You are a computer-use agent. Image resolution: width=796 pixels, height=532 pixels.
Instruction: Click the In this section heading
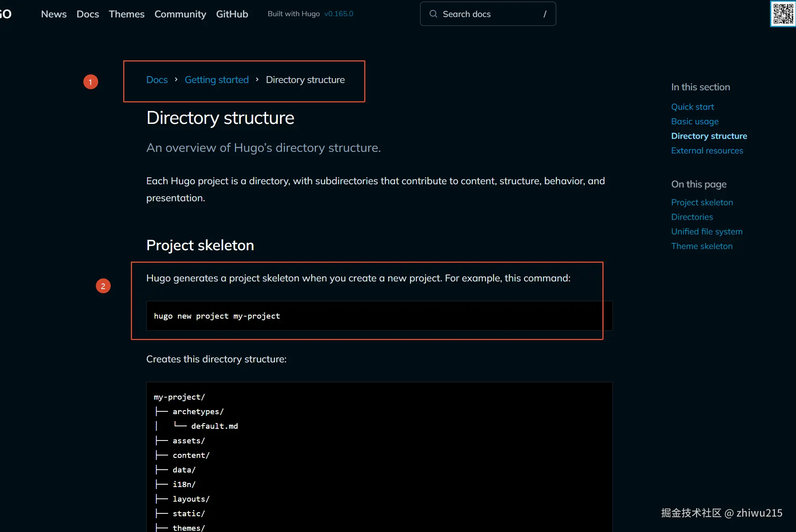[701, 87]
